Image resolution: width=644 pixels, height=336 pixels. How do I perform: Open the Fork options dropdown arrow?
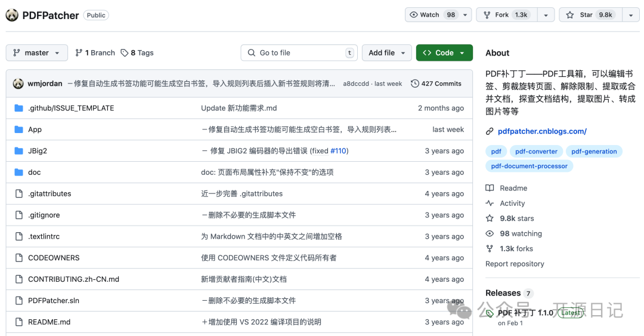(546, 15)
